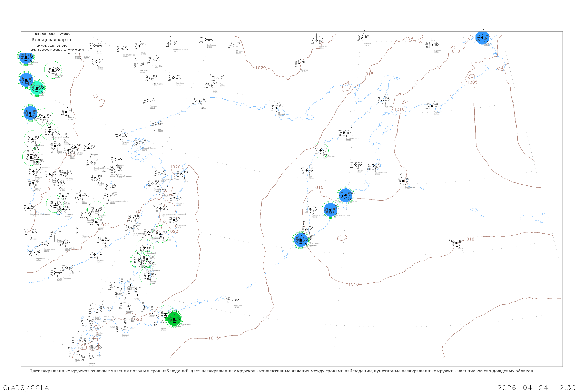Click the meteocenter.net UHPP.png URL text

[55, 50]
